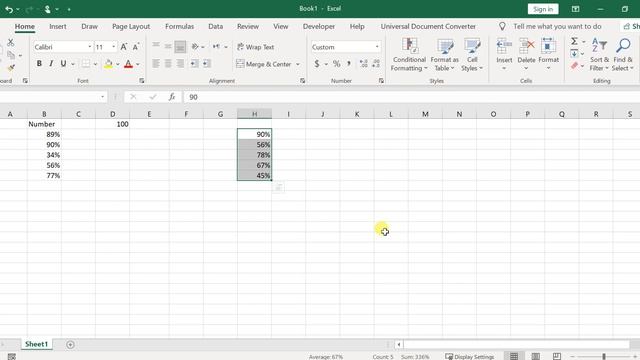Toggle Center horizontal alignment
The height and width of the screenshot is (360, 640).
tap(168, 64)
